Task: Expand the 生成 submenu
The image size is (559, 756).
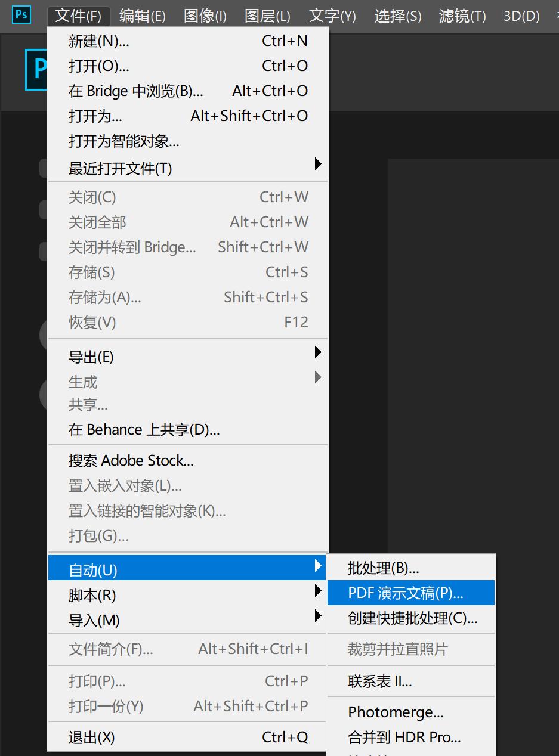Action: pos(188,382)
